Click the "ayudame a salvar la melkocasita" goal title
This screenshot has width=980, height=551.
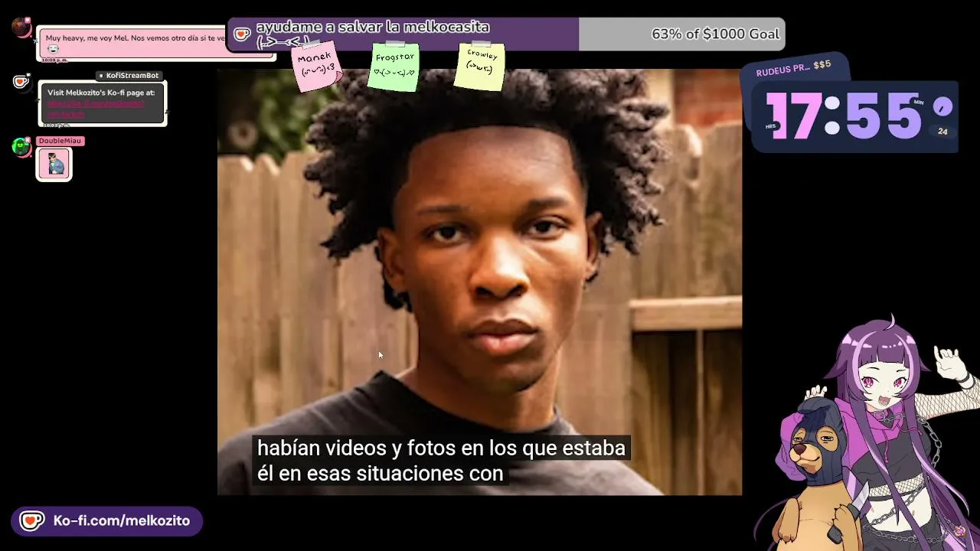(x=373, y=28)
